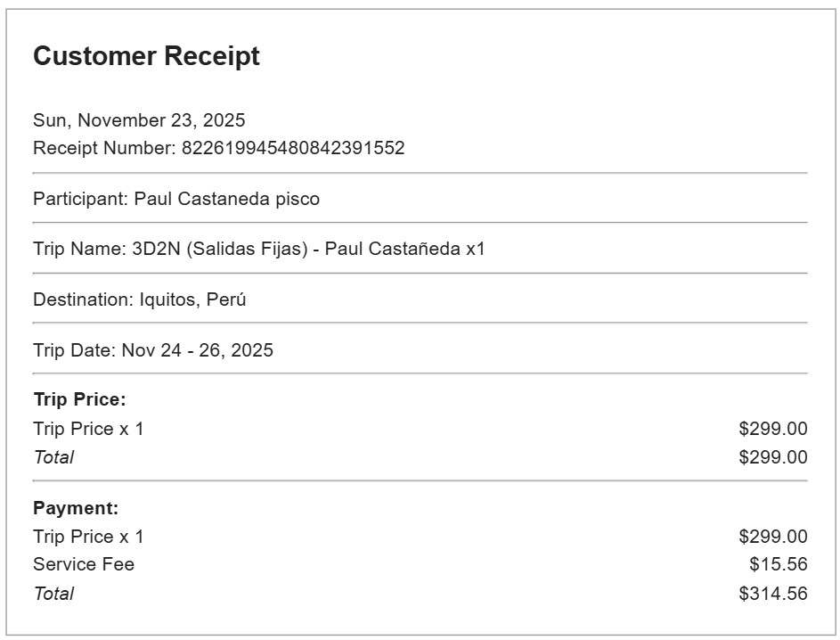Click the Service Fee label
This screenshot has width=840, height=640.
(84, 564)
